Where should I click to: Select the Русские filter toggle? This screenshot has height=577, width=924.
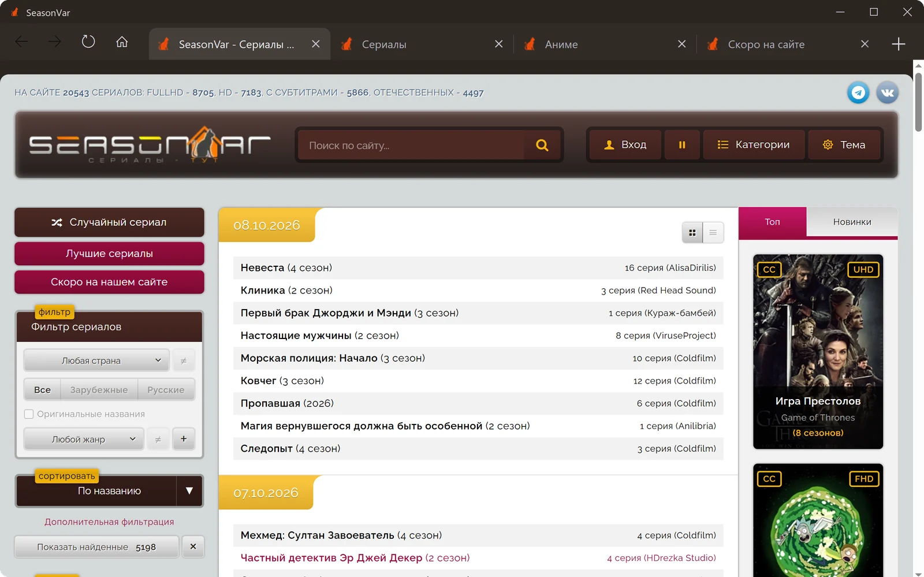coord(166,390)
